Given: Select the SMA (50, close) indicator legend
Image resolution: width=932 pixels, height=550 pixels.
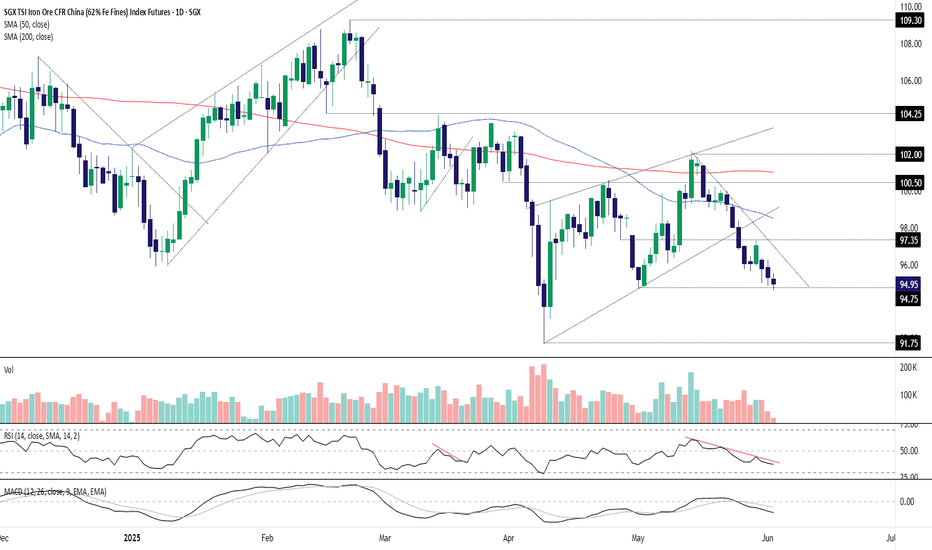Looking at the screenshot, I should tap(26, 24).
